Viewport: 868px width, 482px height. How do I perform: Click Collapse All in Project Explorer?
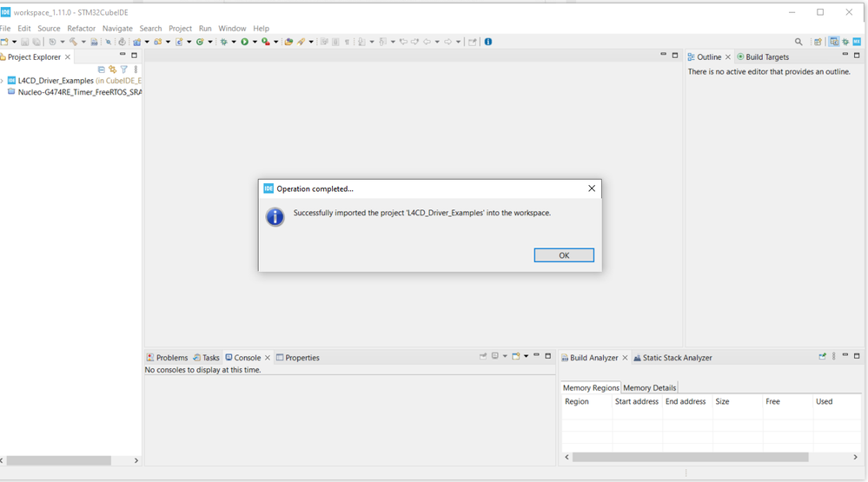102,69
